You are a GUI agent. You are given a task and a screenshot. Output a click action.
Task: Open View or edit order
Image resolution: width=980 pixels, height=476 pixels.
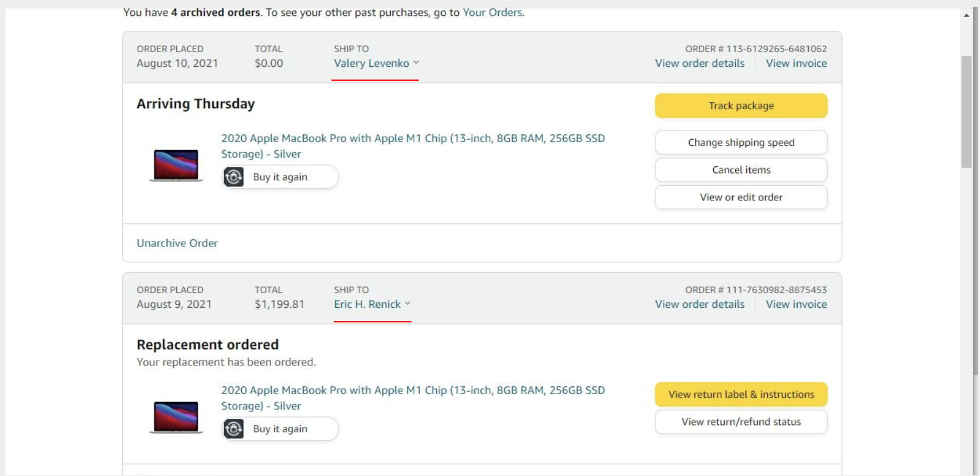741,197
